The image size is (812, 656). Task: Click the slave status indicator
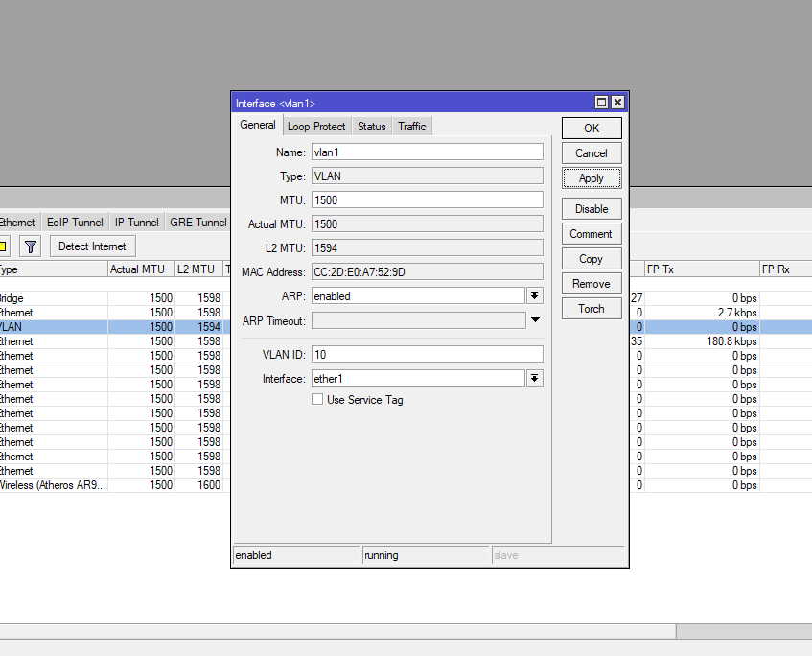[x=558, y=555]
